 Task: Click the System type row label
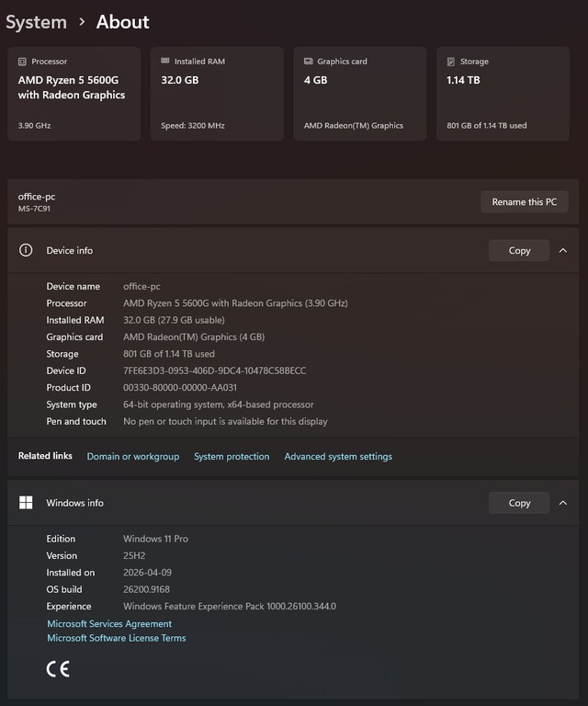coord(72,404)
